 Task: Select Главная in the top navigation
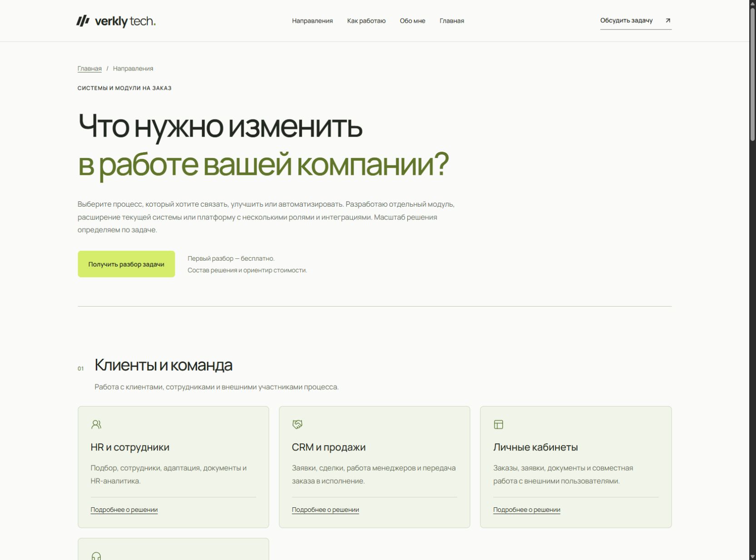[452, 21]
